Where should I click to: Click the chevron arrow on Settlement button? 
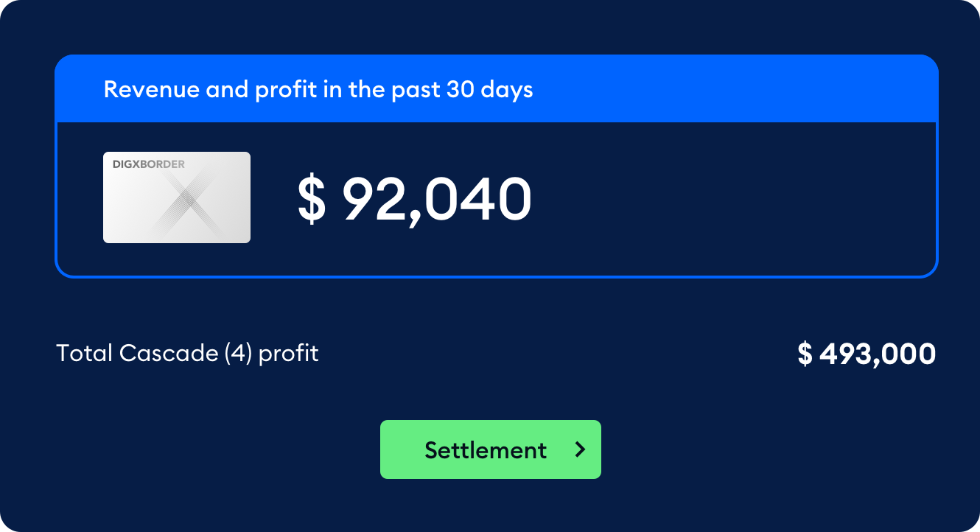[581, 449]
